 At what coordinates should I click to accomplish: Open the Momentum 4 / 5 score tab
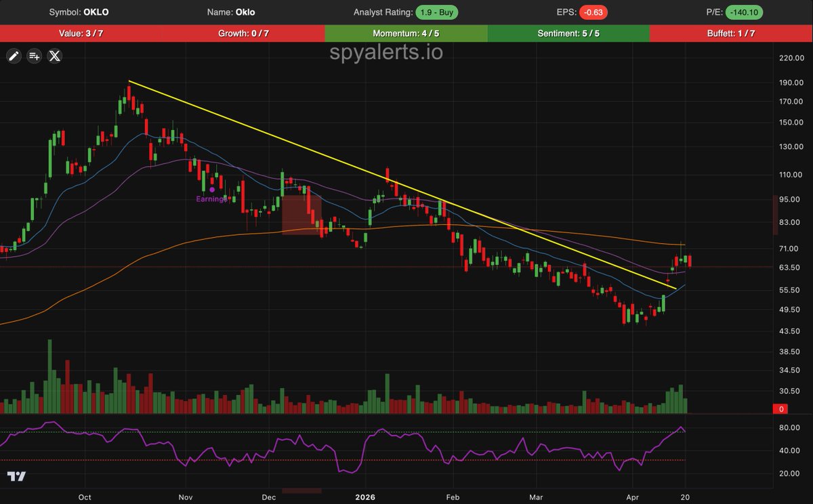click(406, 33)
